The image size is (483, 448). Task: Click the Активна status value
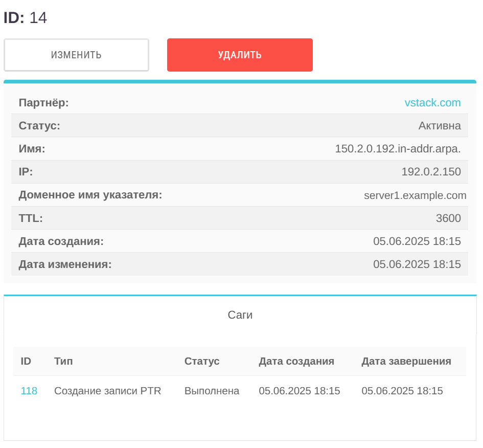pos(440,126)
